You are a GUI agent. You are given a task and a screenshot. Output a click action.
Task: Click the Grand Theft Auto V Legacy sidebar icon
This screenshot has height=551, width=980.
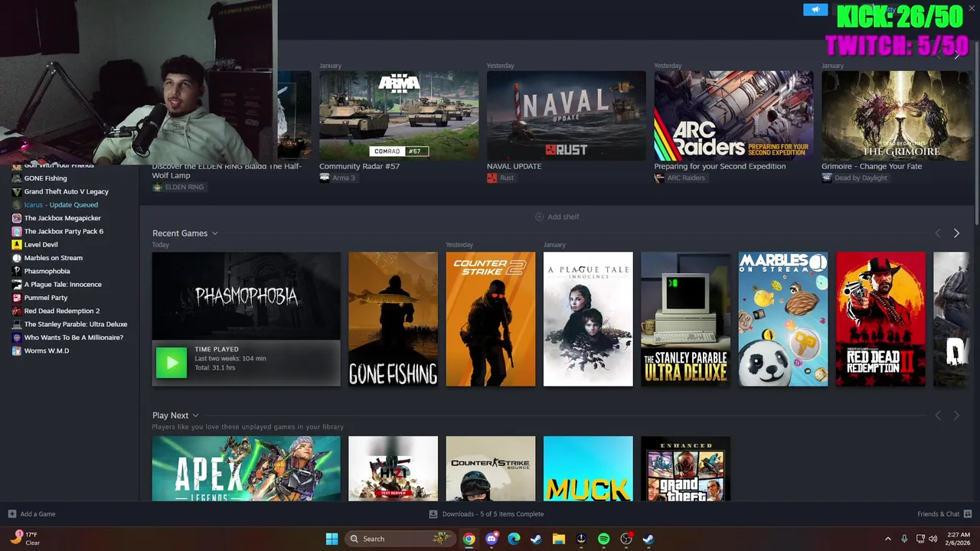point(17,191)
